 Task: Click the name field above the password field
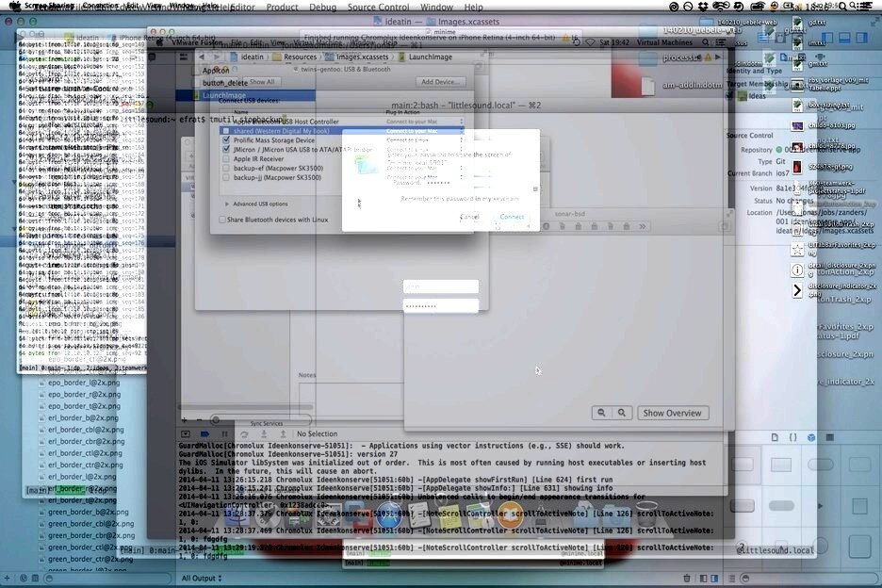[440, 286]
